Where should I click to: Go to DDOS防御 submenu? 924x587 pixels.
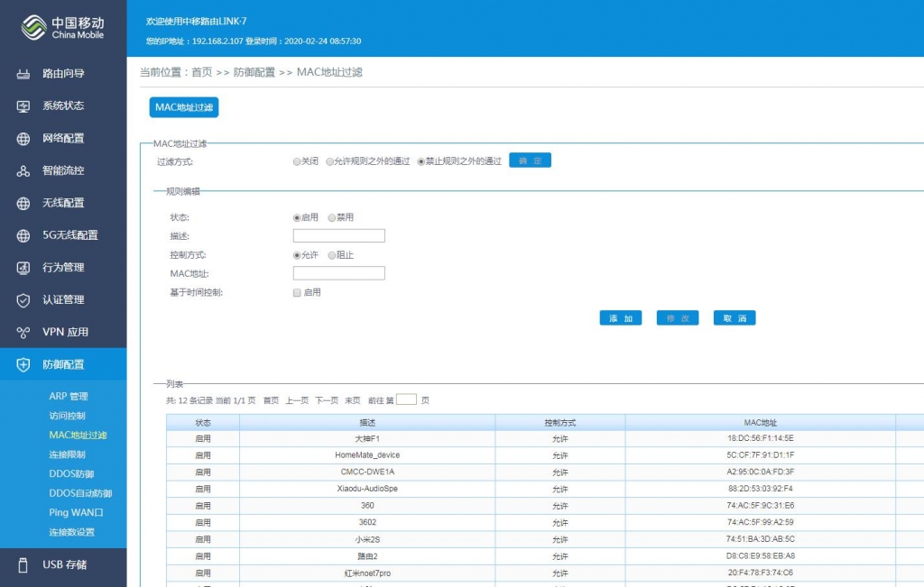(x=71, y=474)
